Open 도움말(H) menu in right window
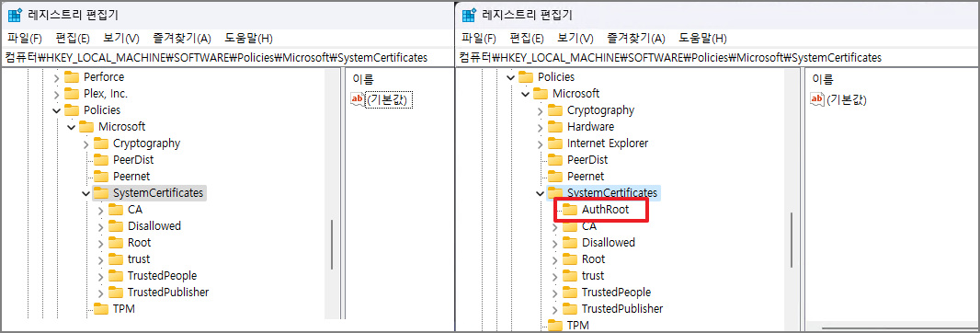Viewport: 980px width, 333px height. pyautogui.click(x=704, y=39)
